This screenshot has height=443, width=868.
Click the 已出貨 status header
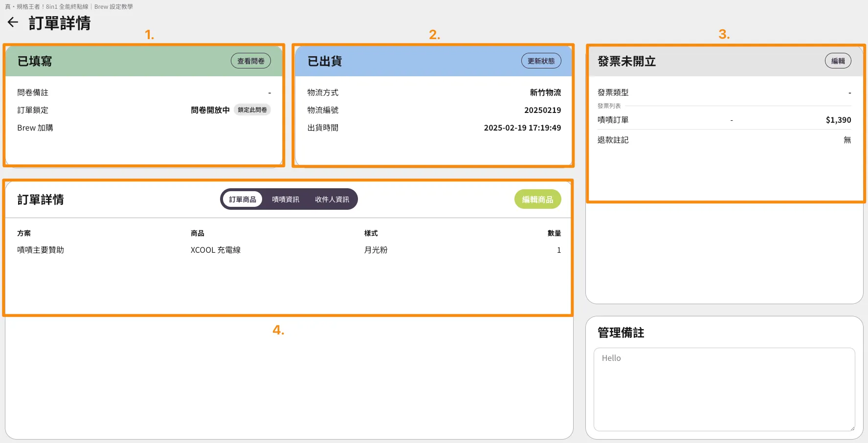click(x=325, y=62)
